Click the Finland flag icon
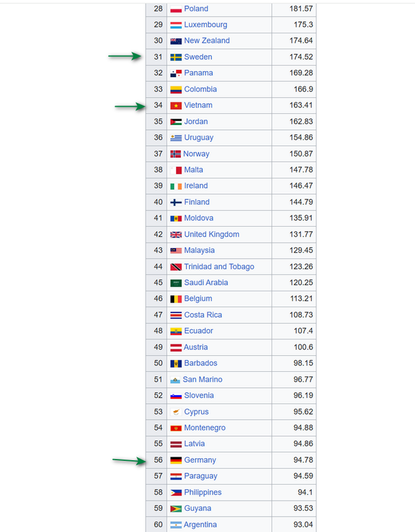The width and height of the screenshot is (415, 532). point(176,202)
